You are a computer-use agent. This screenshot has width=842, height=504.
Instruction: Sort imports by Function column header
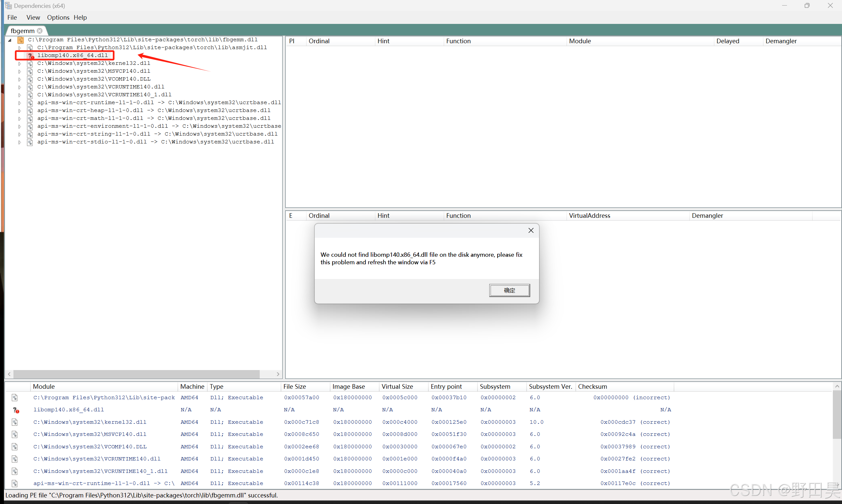click(x=505, y=41)
